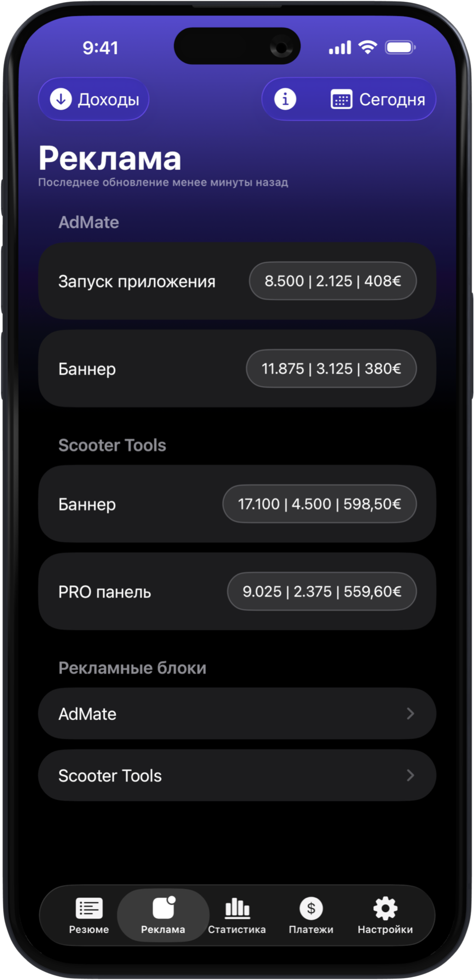The image size is (474, 980).
Task: Open the Настройки gear icon
Action: point(385,908)
